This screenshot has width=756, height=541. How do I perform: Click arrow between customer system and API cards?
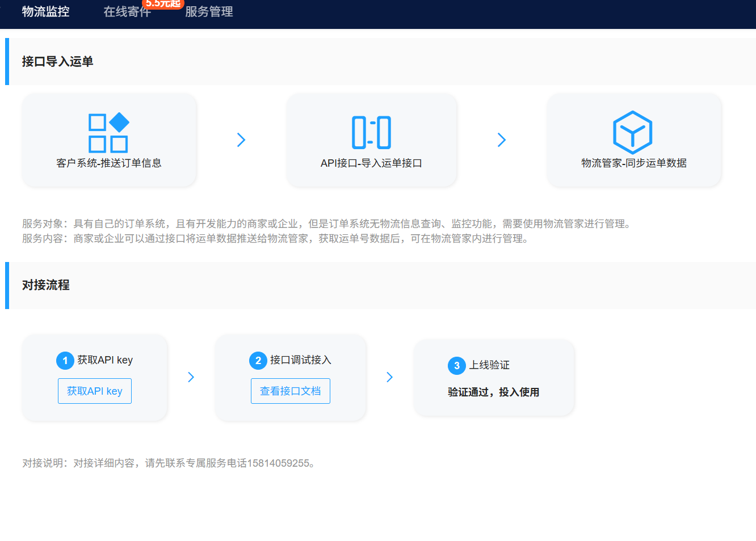tap(241, 140)
